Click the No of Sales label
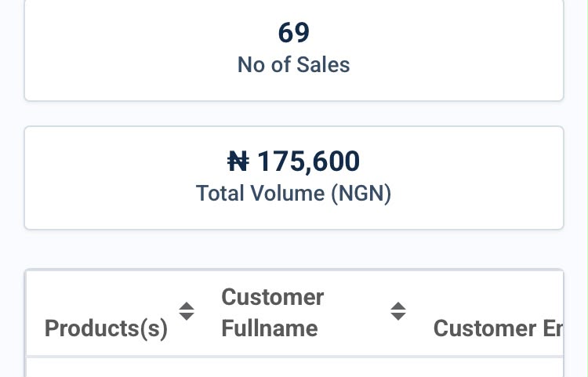Viewport: 588px width, 377px height. (x=294, y=64)
